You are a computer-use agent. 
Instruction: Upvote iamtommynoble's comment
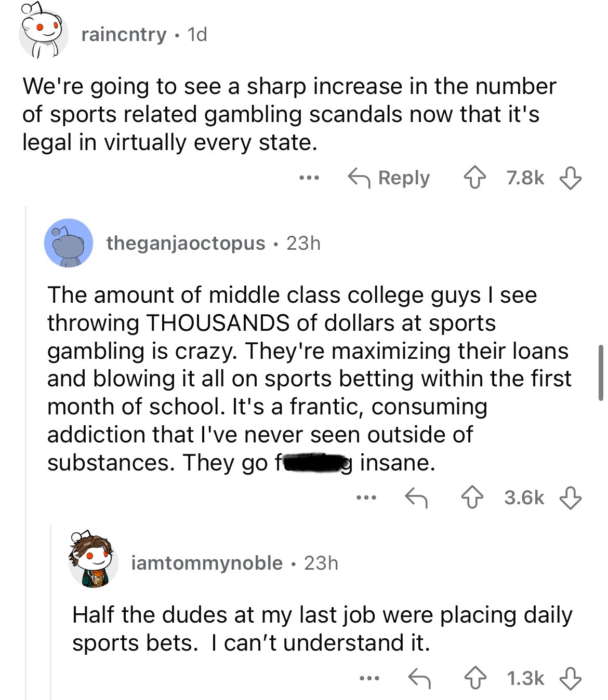(475, 678)
